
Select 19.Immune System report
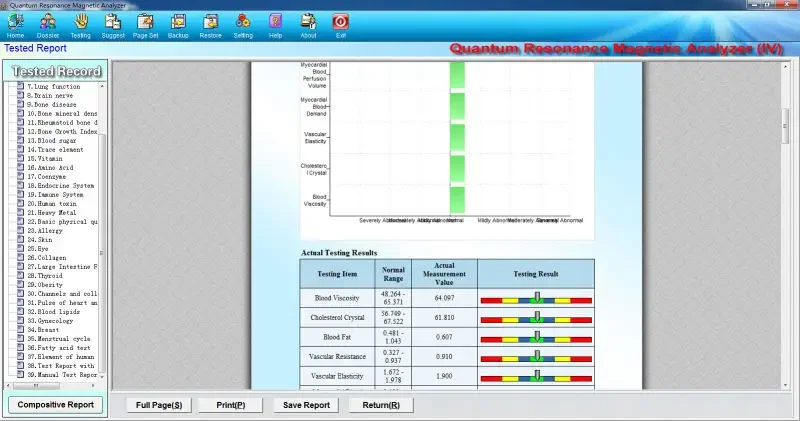pyautogui.click(x=55, y=194)
